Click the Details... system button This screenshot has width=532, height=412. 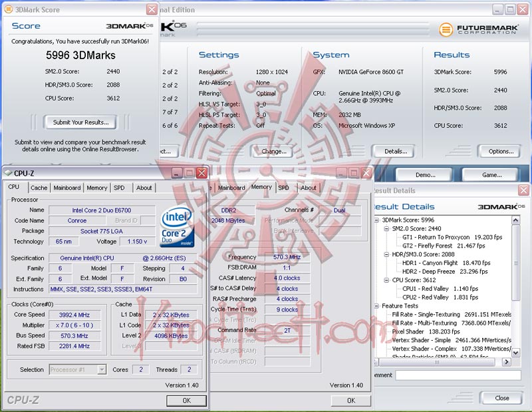395,151
